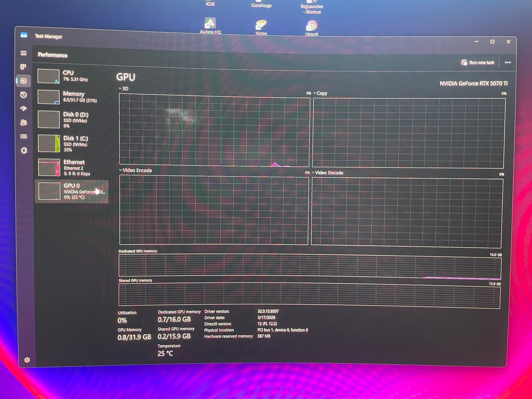Click the 0.7/16.0 GB dedicated memory value
The height and width of the screenshot is (399, 532).
(x=174, y=319)
